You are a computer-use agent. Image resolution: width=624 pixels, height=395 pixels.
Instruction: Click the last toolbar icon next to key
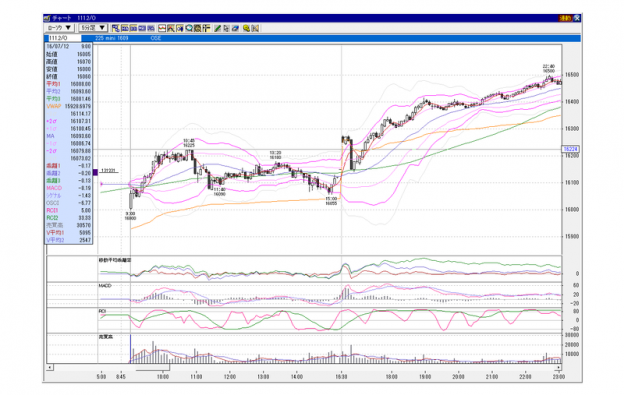click(x=255, y=28)
